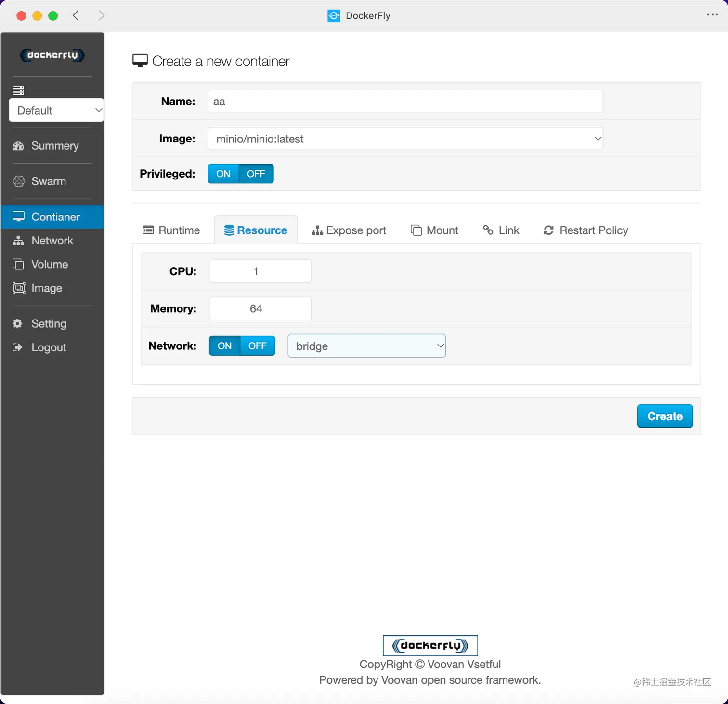
Task: Click the Voovan open source framework footer text
Action: click(430, 680)
